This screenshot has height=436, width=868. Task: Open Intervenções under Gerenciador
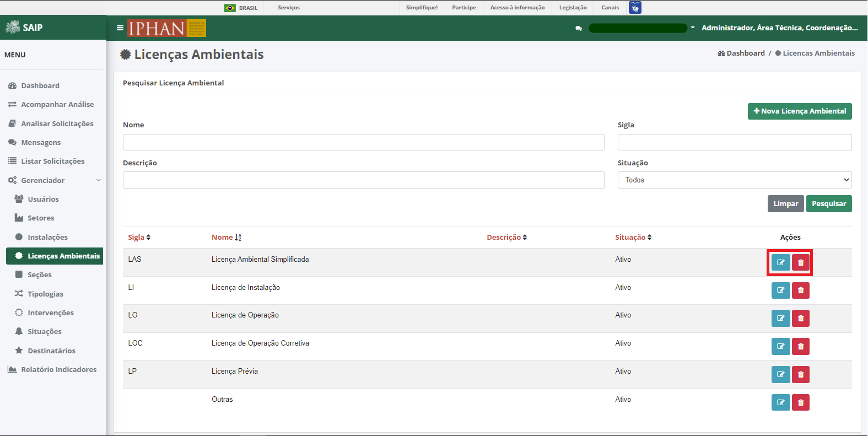(x=51, y=313)
